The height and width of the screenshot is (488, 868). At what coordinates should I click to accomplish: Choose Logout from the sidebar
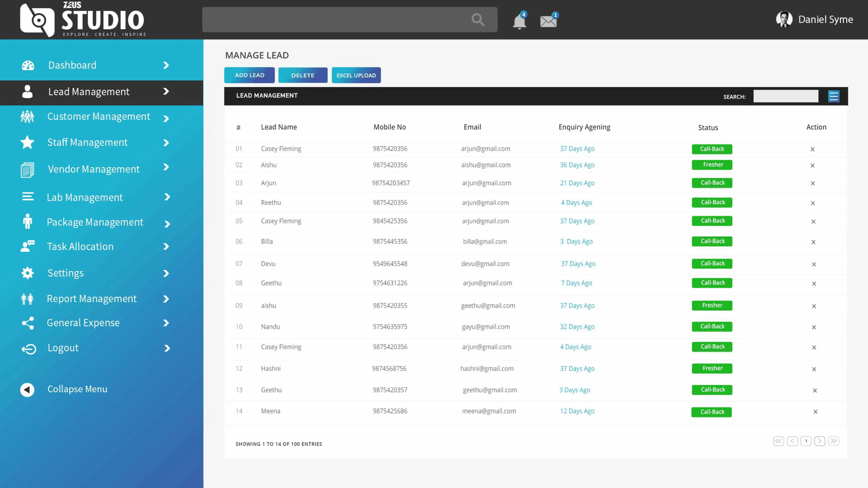point(63,348)
